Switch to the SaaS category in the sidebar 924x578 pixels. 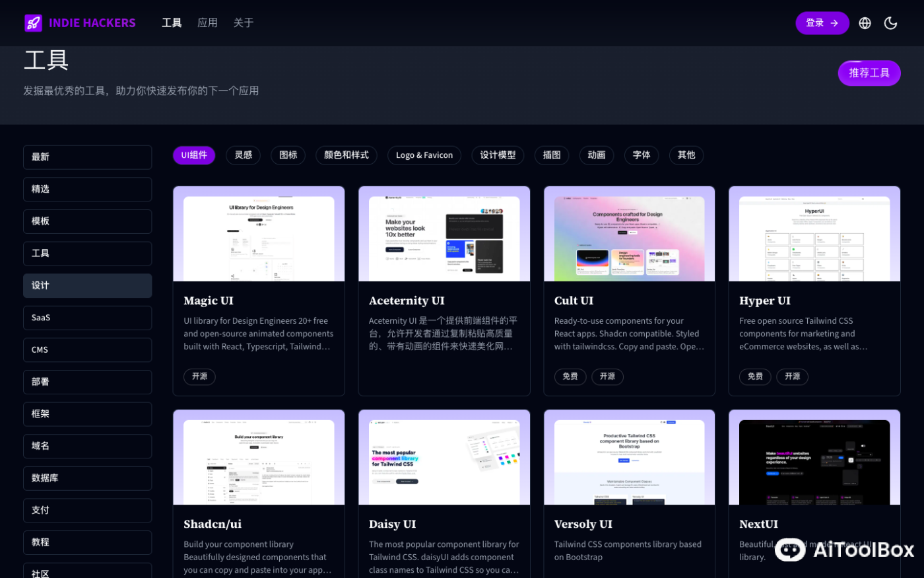tap(87, 318)
